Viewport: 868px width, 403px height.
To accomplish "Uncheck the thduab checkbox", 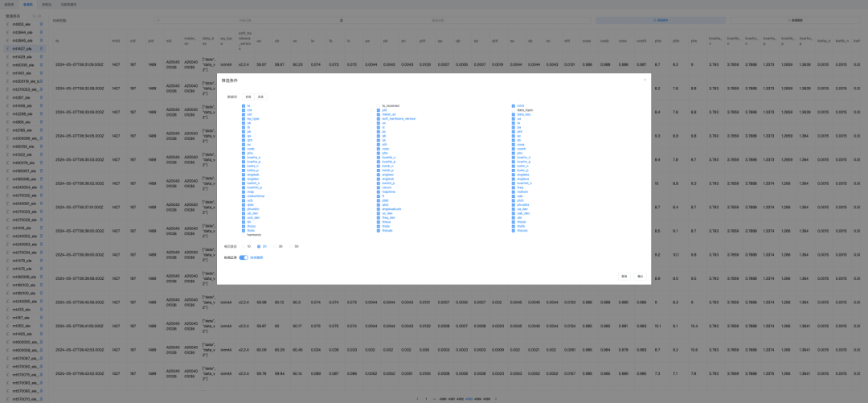I will tap(379, 230).
